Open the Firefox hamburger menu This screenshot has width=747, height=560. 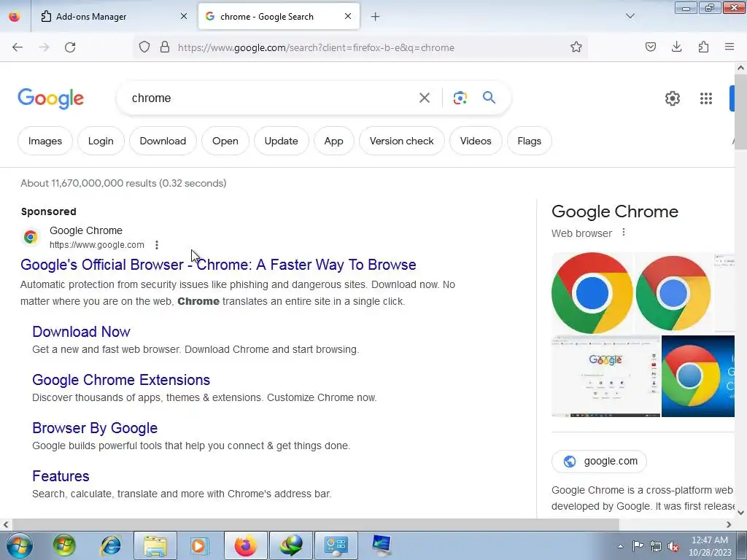tap(729, 47)
